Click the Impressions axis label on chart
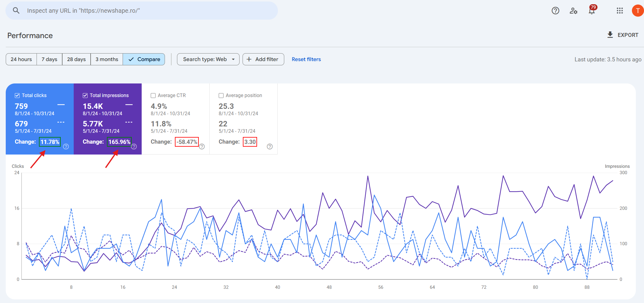Viewport: 644px width, 303px height. coord(617,166)
